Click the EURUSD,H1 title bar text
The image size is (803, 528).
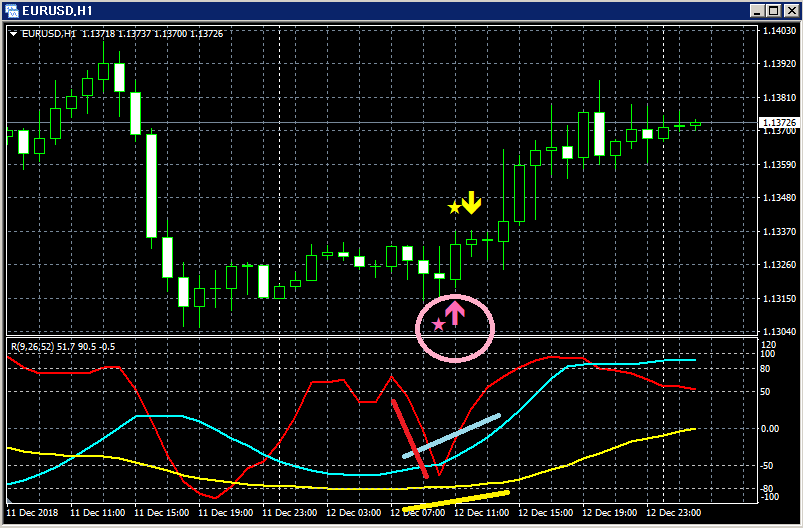[57, 11]
